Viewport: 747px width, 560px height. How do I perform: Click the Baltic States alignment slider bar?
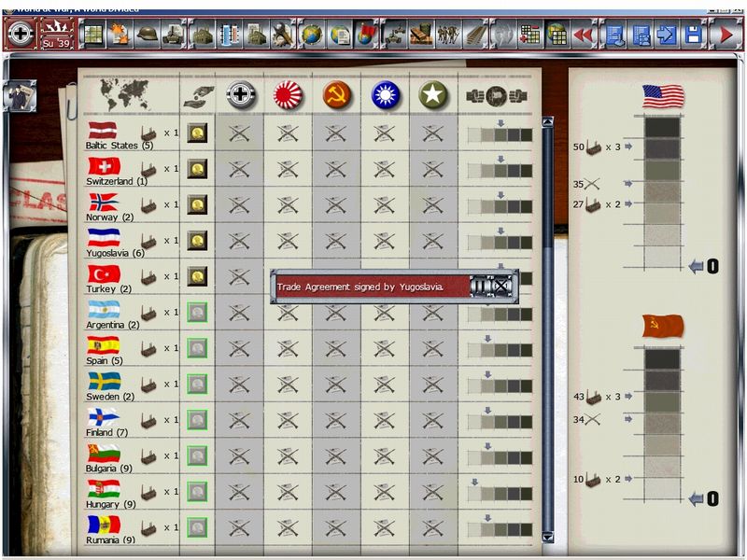click(x=500, y=134)
